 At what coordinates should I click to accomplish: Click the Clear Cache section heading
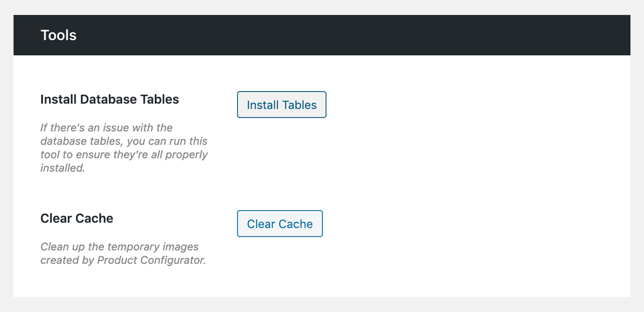pos(77,218)
